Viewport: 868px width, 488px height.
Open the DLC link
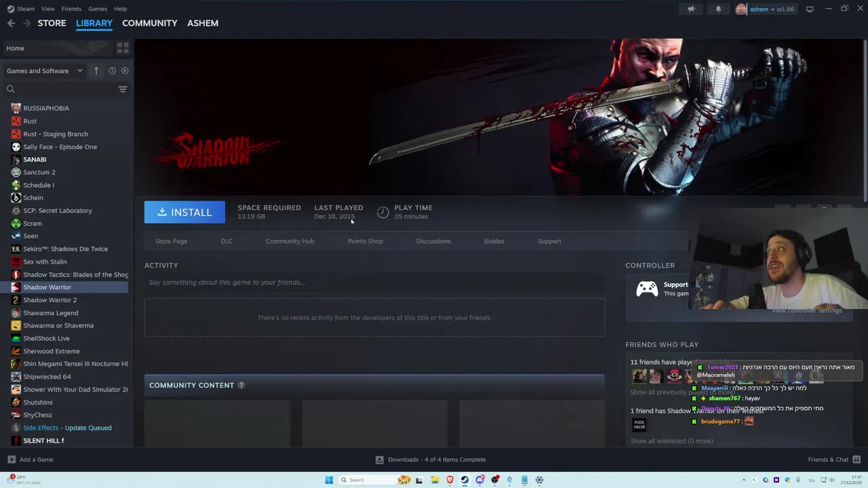(226, 241)
